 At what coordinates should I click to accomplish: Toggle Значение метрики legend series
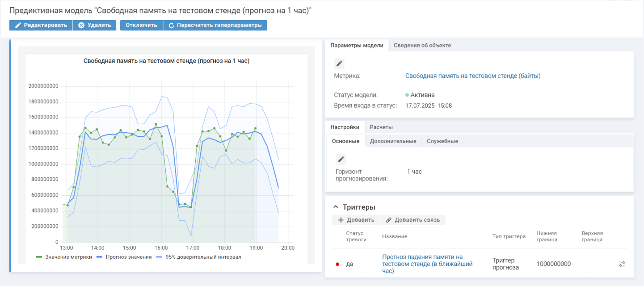pos(64,257)
